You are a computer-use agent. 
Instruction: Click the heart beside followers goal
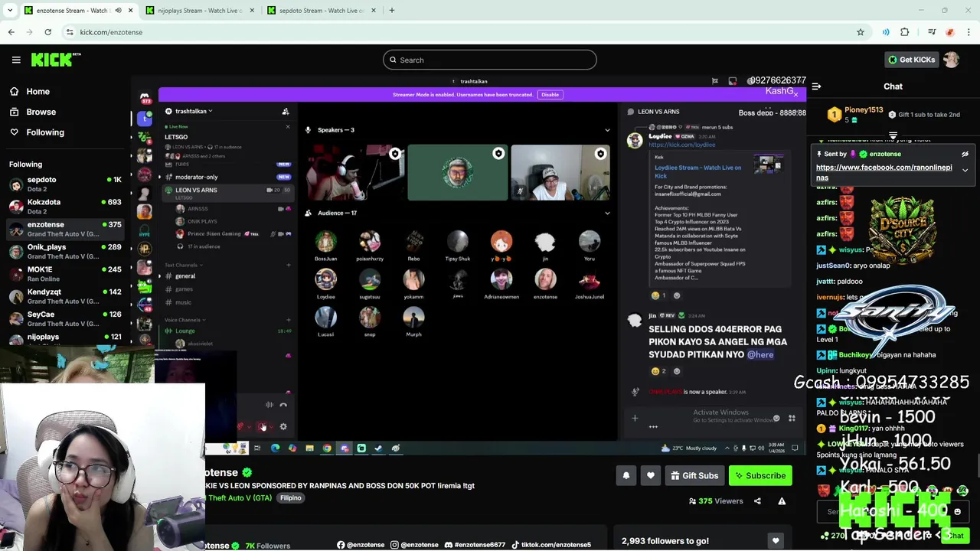click(776, 541)
